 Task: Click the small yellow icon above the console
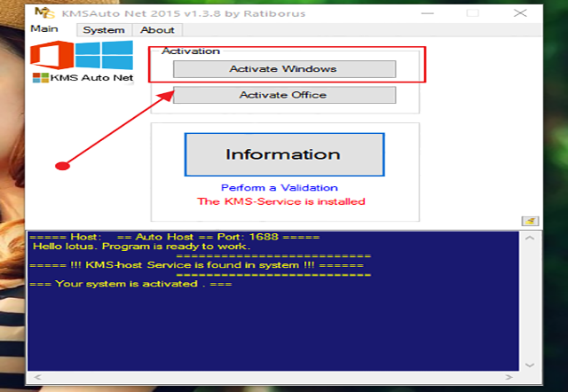click(x=530, y=221)
